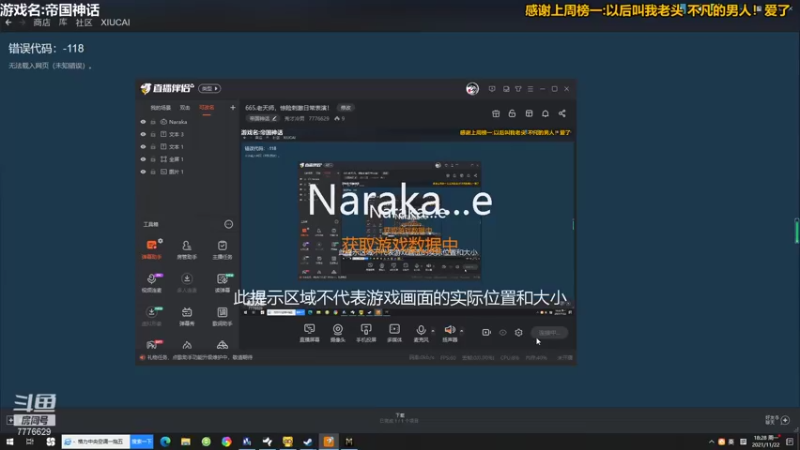Open the user avatar profile
This screenshot has width=800, height=450.
tap(472, 89)
